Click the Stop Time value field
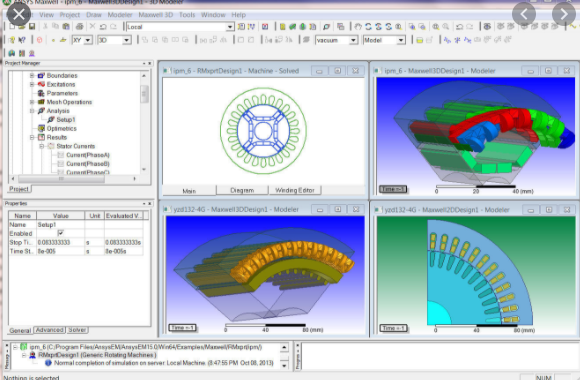580x380 pixels. (61, 242)
